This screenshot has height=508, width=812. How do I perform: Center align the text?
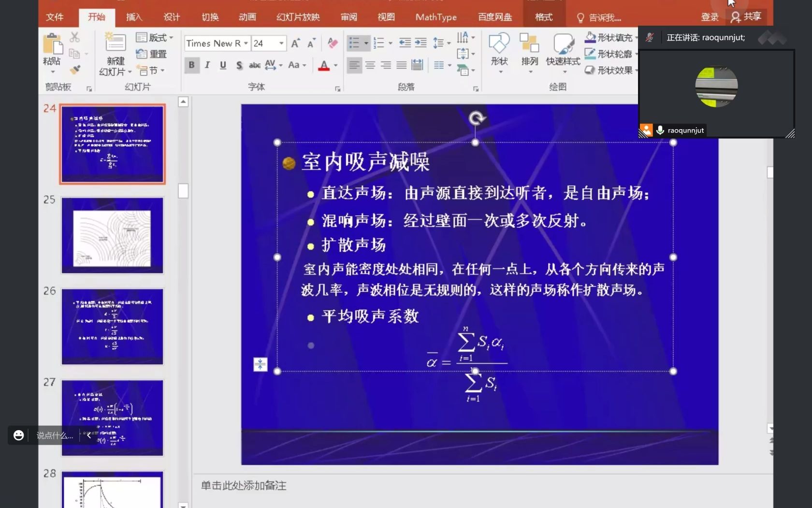(x=370, y=65)
